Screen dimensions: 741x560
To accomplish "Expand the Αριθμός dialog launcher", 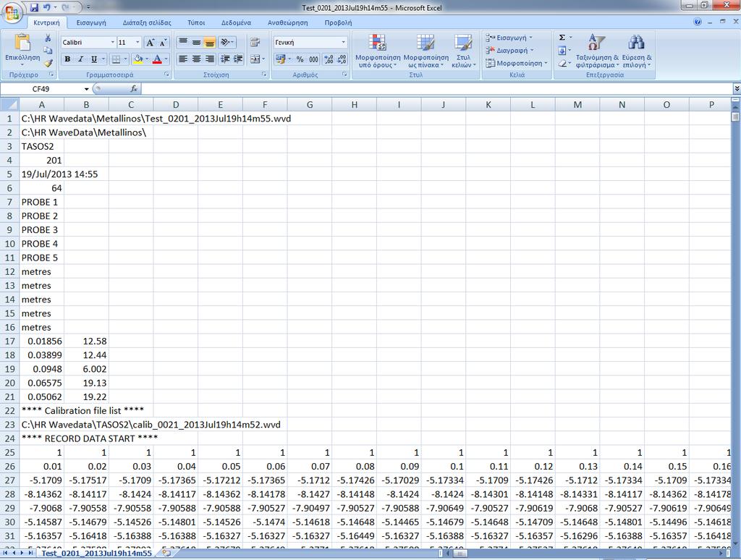I will [344, 75].
